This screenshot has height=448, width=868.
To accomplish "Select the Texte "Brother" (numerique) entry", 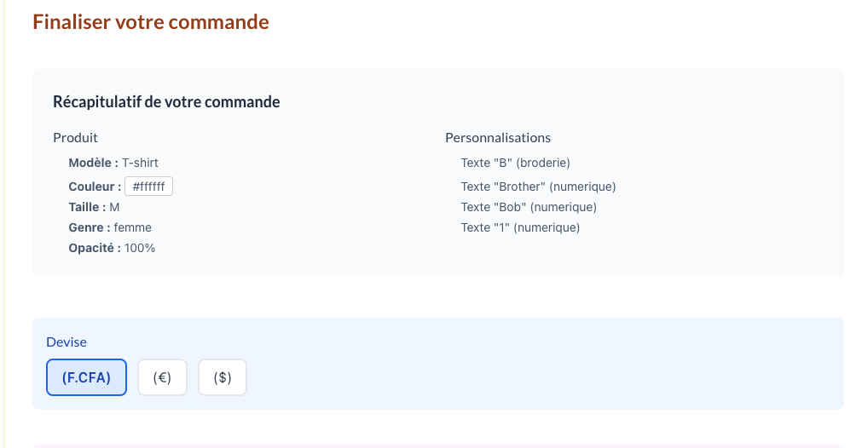I will [538, 187].
